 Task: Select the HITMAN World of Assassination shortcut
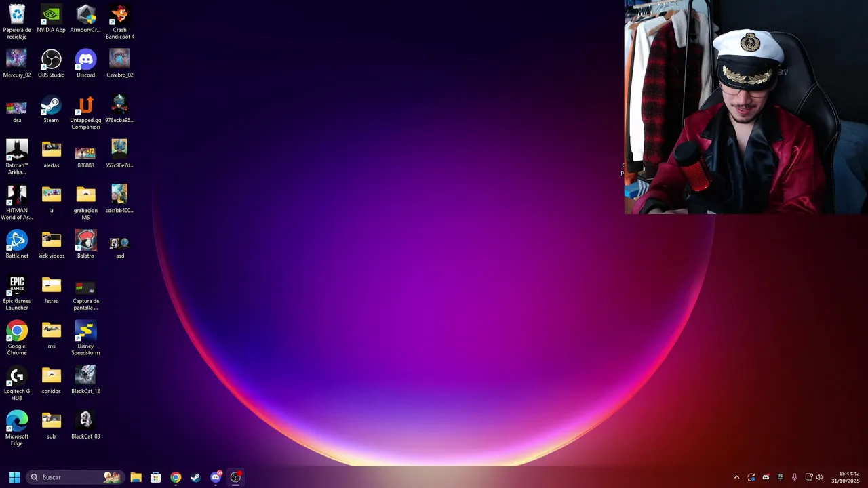tap(17, 203)
